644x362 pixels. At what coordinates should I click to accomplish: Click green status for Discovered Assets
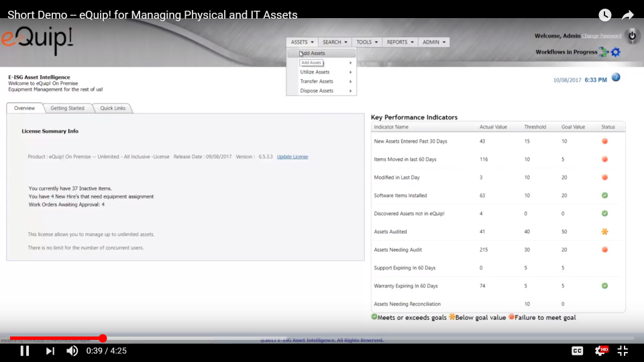[604, 213]
